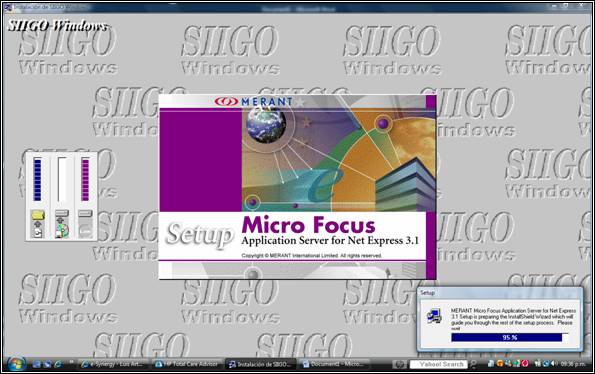Click the Internet Explorer quick launch icon
This screenshot has width=595, height=374.
(58, 365)
